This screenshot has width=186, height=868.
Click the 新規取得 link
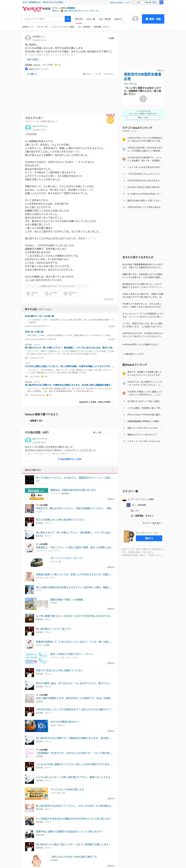(71, 8)
